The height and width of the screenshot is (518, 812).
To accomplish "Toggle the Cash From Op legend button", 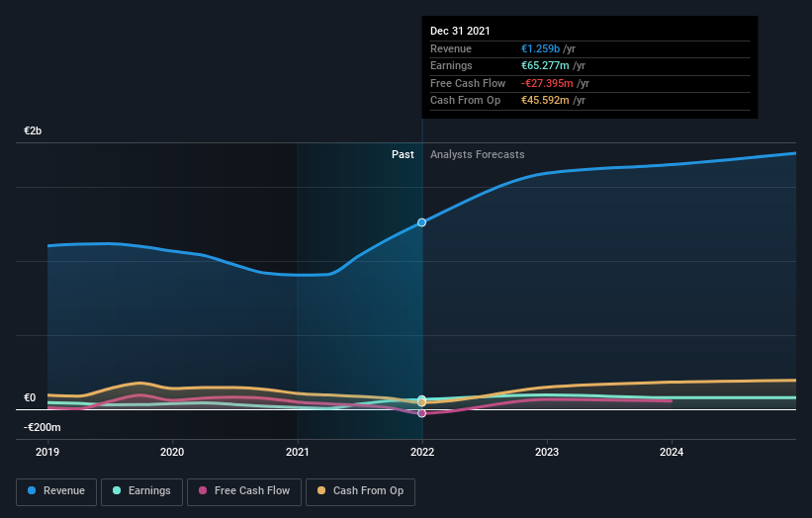I will [360, 491].
